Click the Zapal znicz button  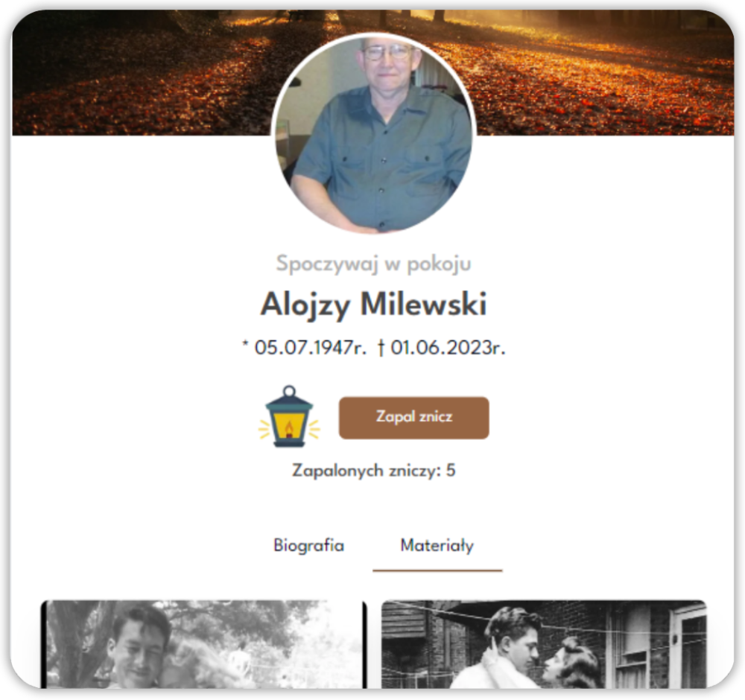pyautogui.click(x=413, y=418)
